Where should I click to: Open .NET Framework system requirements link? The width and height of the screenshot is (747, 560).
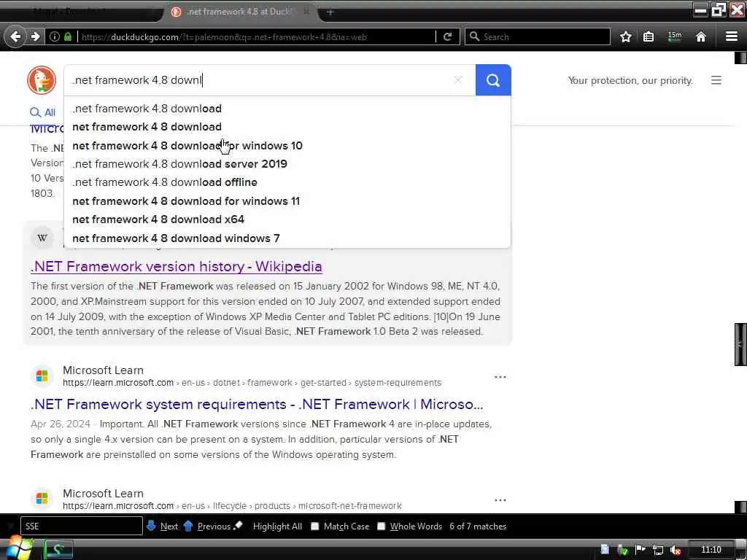[257, 404]
